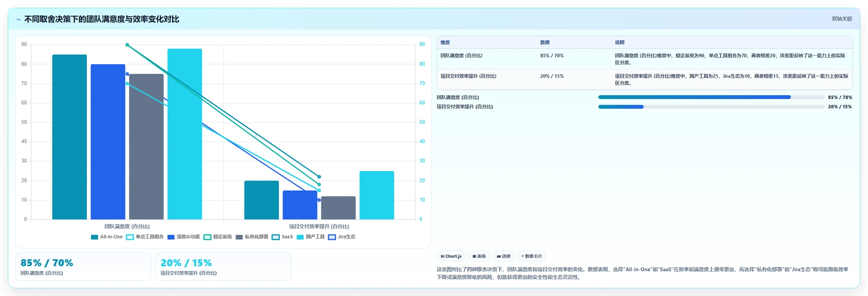The height and width of the screenshot is (296, 868).
Task: Click the 单点工具组合 line point at 70
Action: pos(127,84)
